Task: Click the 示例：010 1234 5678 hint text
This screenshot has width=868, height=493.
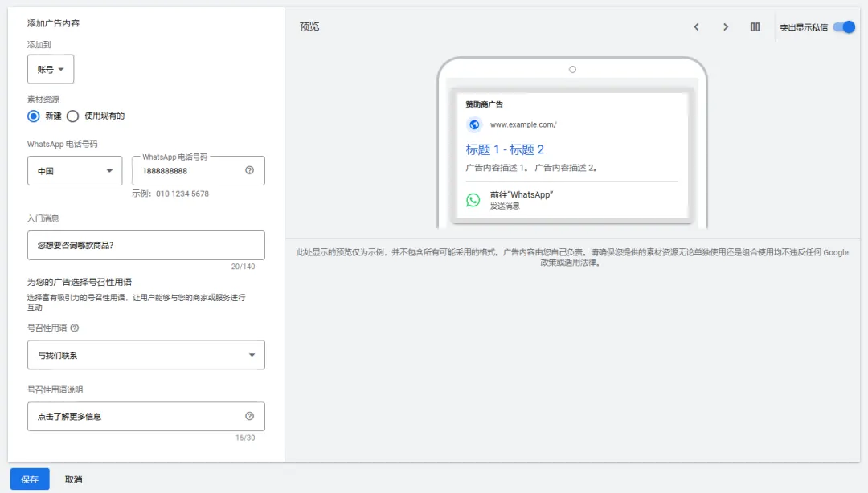Action: [x=170, y=194]
